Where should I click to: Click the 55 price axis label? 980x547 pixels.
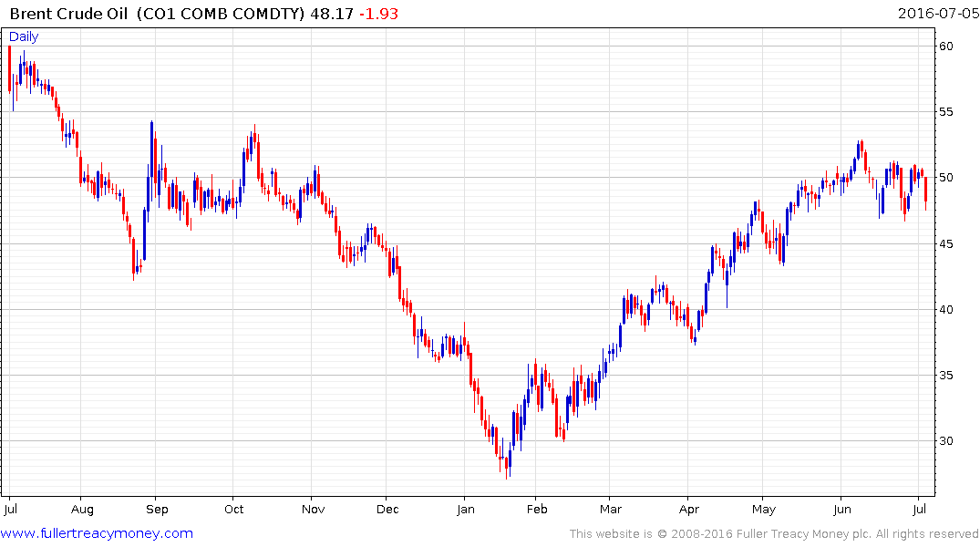(945, 112)
